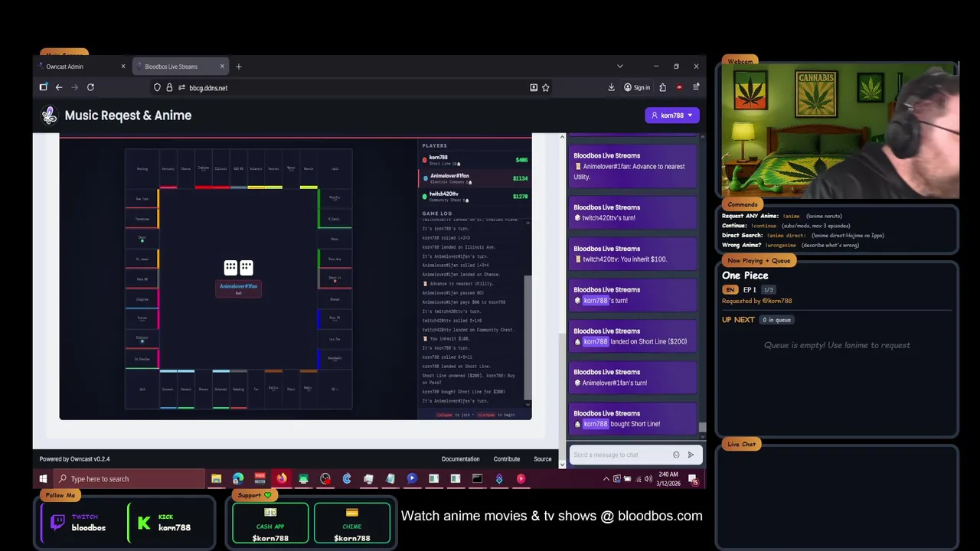
Task: Click the site security padlock icon
Action: 169,88
